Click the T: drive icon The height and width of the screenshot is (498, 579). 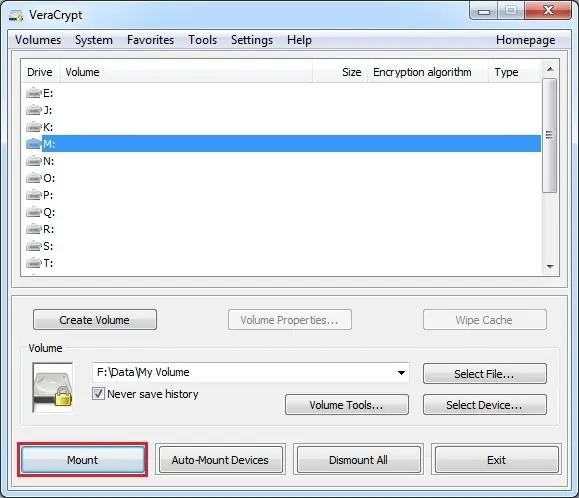click(34, 263)
